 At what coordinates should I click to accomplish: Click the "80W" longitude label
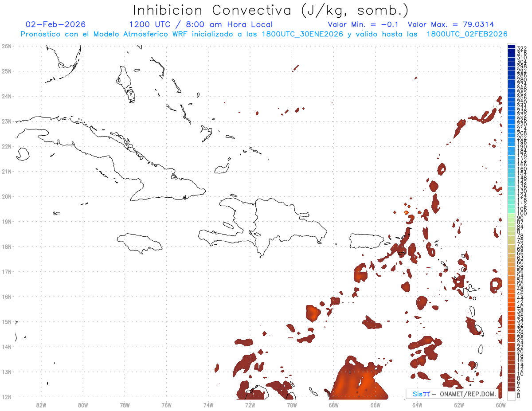pos(83,404)
